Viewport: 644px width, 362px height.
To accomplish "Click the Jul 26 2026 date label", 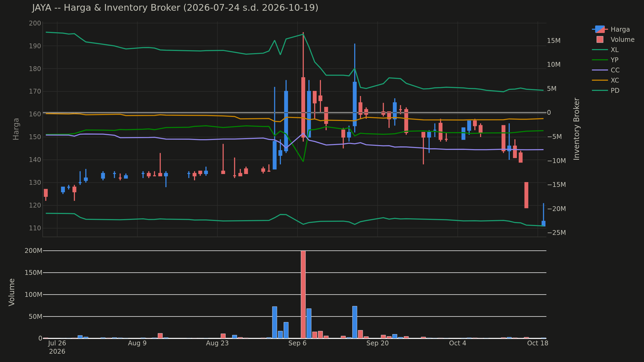I will pyautogui.click(x=57, y=347).
